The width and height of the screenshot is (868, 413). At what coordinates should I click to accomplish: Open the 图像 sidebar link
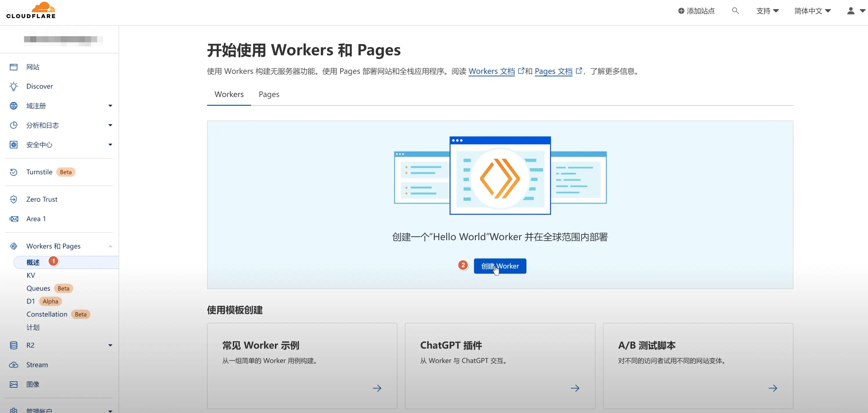tap(33, 384)
